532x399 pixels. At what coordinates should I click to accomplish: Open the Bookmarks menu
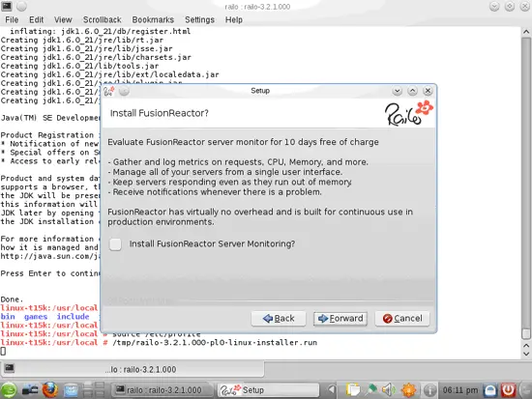pyautogui.click(x=153, y=20)
